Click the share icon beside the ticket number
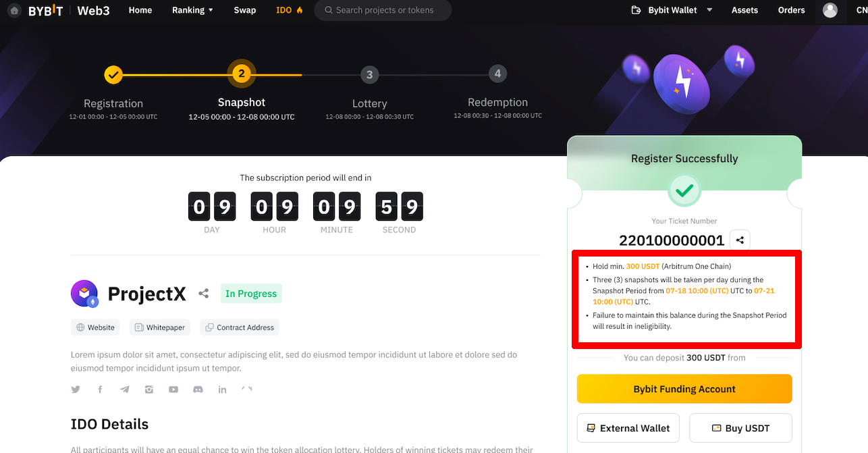This screenshot has width=868, height=453. coord(740,240)
